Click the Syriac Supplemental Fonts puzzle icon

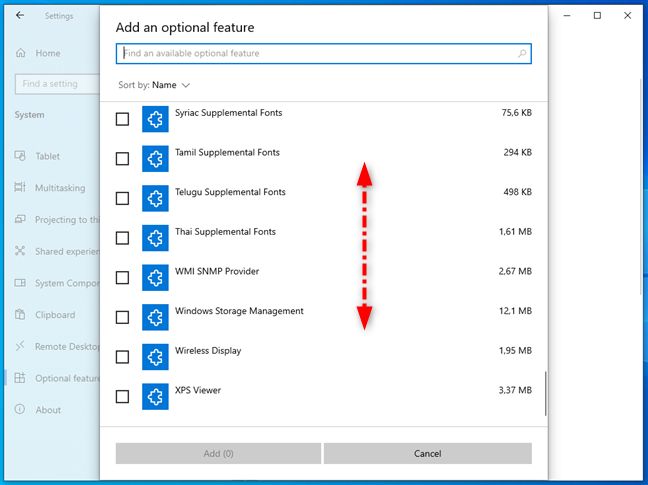coord(155,119)
